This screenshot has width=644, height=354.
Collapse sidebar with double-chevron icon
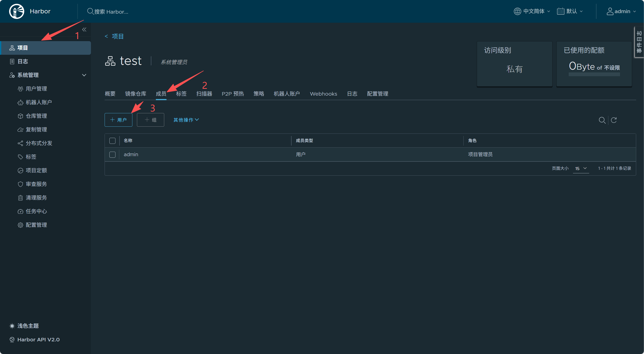coord(84,30)
